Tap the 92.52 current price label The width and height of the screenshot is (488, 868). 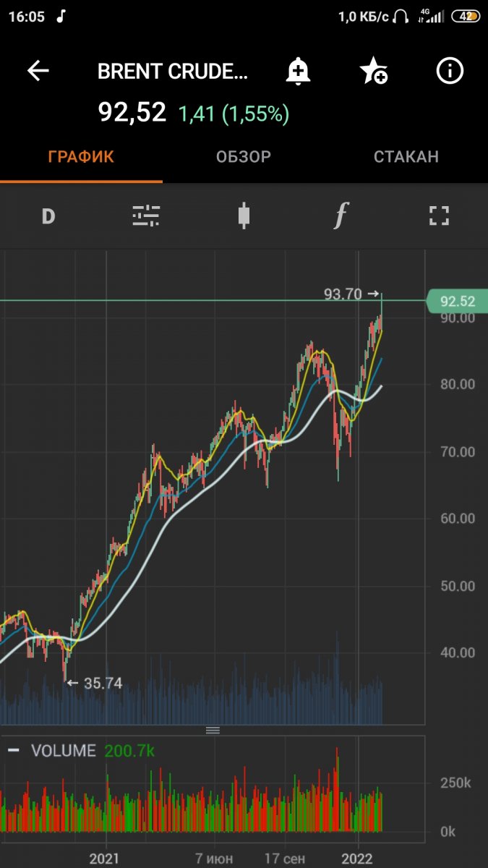[457, 302]
